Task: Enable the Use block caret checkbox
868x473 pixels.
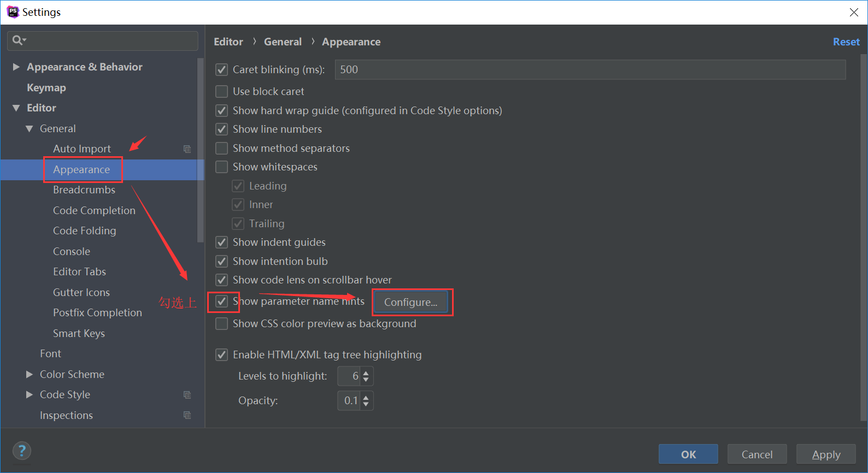Action: tap(221, 91)
